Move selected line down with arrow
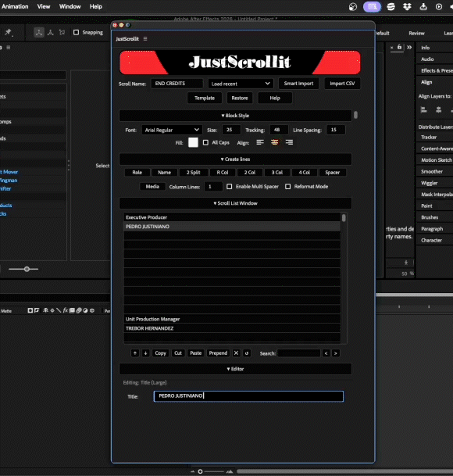 145,353
